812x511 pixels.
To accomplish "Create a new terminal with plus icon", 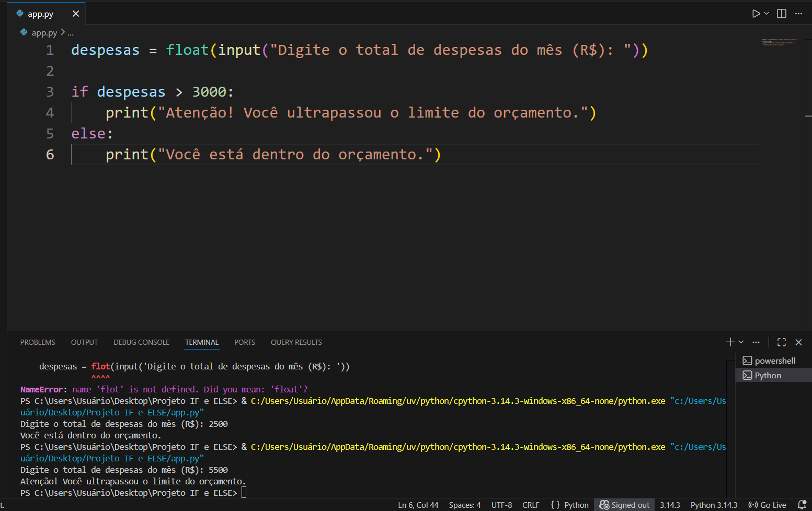I will pyautogui.click(x=730, y=342).
